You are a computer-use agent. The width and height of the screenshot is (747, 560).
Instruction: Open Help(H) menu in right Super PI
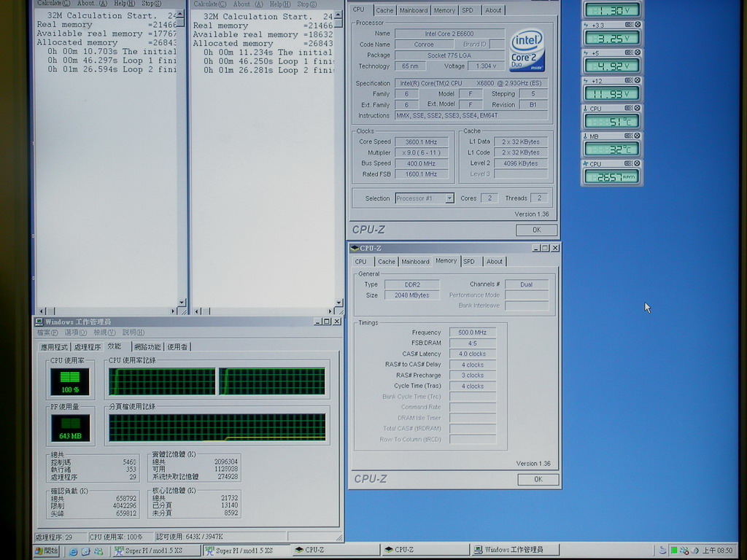280,4
